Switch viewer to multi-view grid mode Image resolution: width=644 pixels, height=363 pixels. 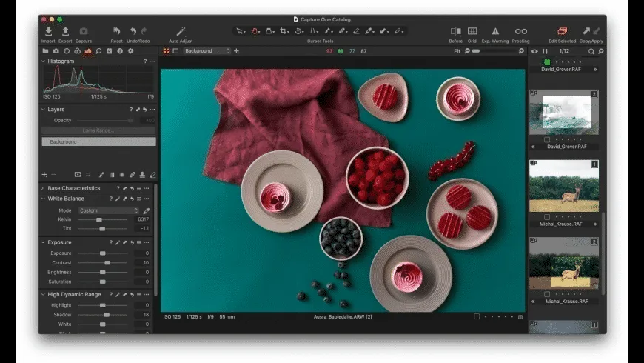coord(166,51)
